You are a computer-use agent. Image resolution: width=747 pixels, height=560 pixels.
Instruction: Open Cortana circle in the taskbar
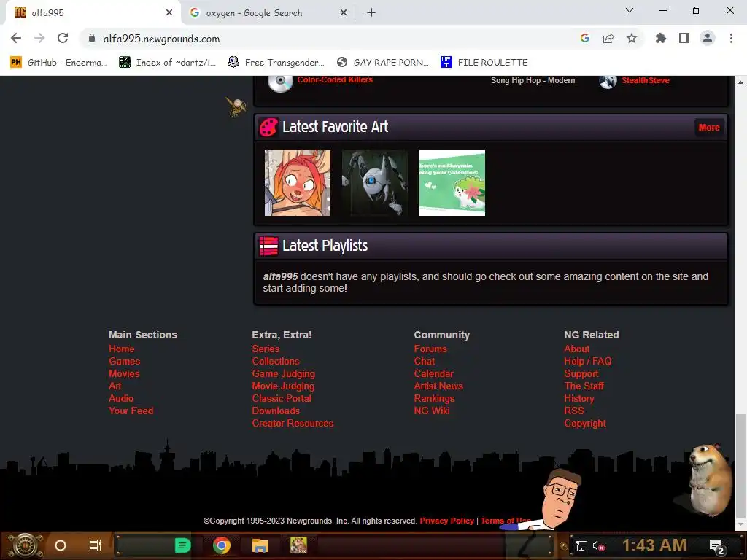tap(61, 545)
